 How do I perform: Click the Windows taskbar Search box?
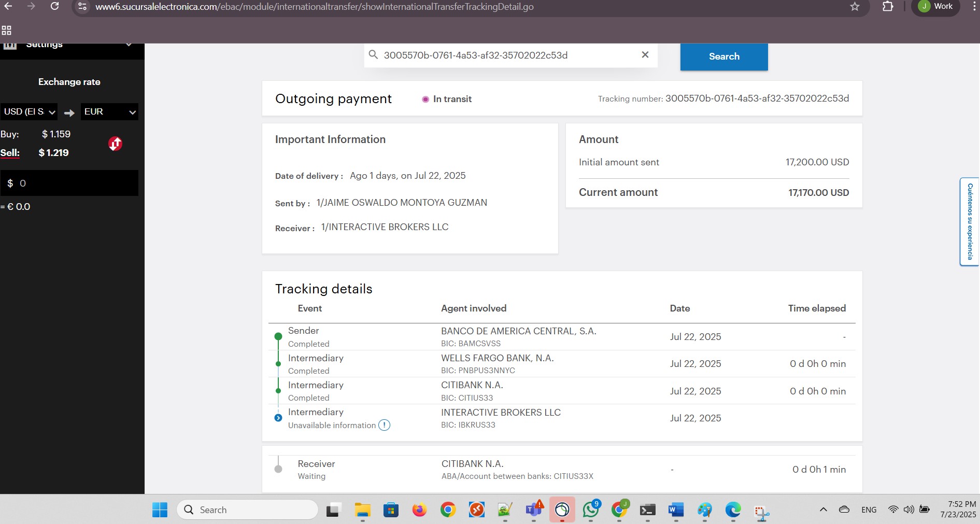click(x=248, y=510)
